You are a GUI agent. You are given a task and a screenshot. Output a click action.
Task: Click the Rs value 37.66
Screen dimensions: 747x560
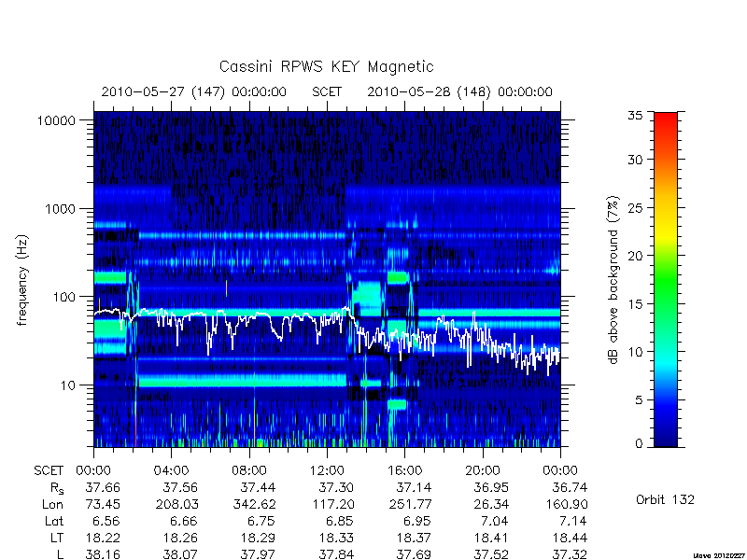pyautogui.click(x=103, y=488)
